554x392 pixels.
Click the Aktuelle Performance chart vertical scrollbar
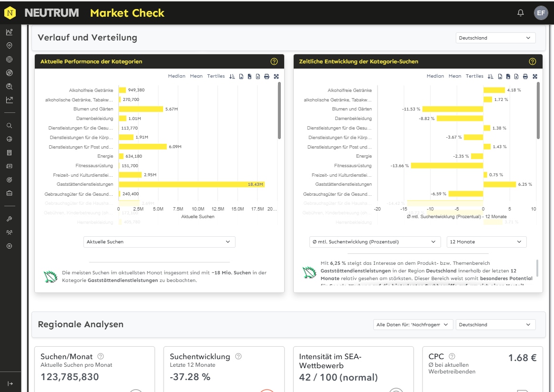point(279,111)
